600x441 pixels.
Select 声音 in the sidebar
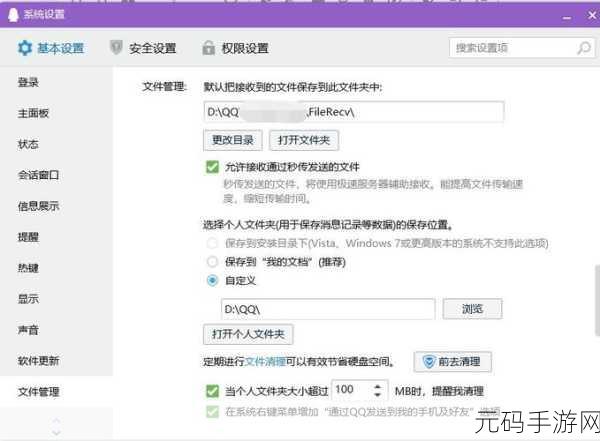click(x=28, y=330)
